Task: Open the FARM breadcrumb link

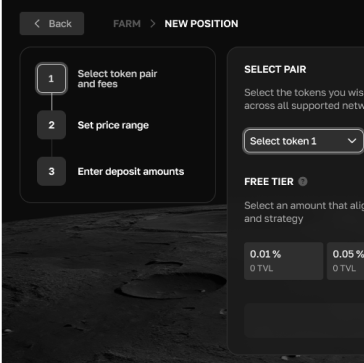Action: click(x=127, y=24)
